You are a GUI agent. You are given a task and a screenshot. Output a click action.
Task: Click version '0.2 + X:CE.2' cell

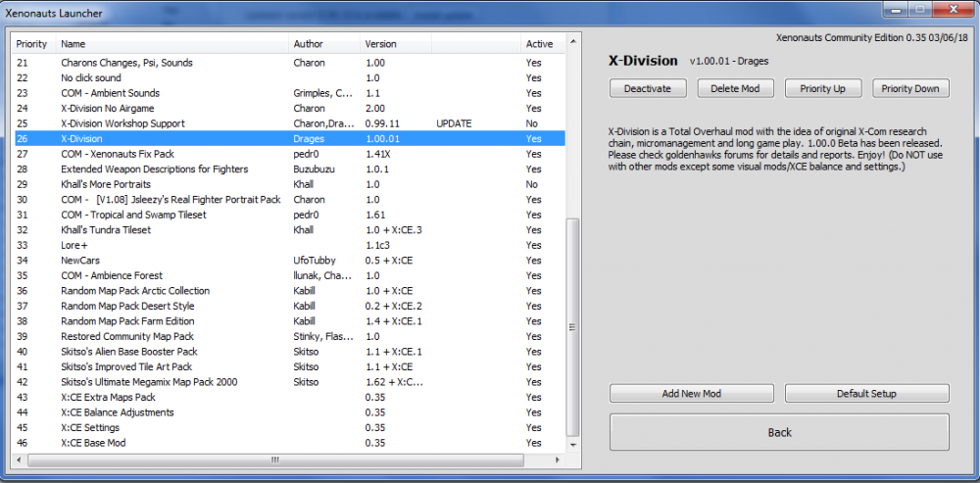[394, 307]
